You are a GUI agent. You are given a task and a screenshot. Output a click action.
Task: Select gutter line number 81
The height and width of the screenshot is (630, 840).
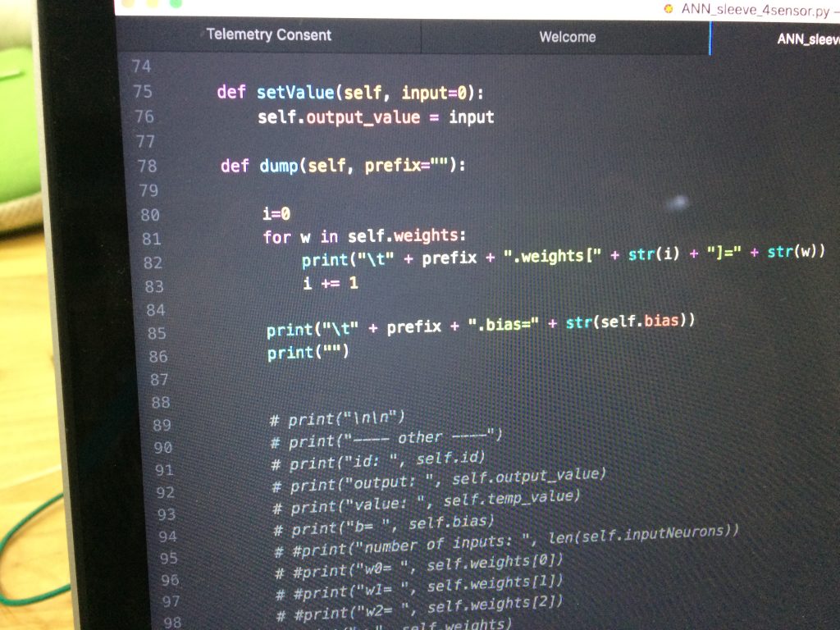(x=152, y=239)
